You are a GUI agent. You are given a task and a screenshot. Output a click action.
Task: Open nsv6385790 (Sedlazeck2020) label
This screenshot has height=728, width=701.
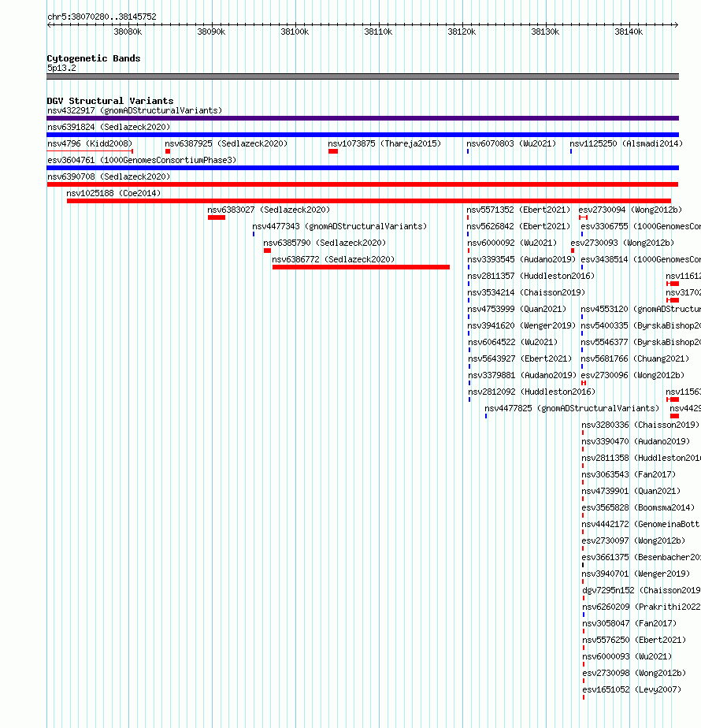(325, 243)
